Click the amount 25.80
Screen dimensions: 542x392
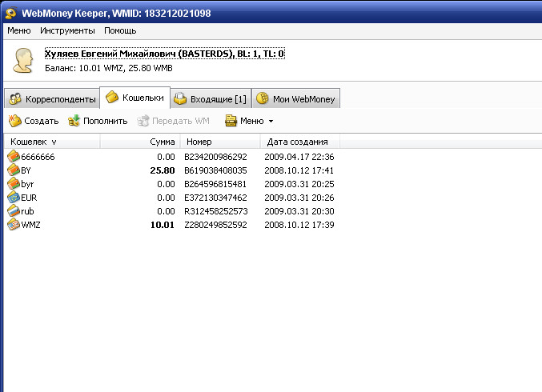pos(163,170)
